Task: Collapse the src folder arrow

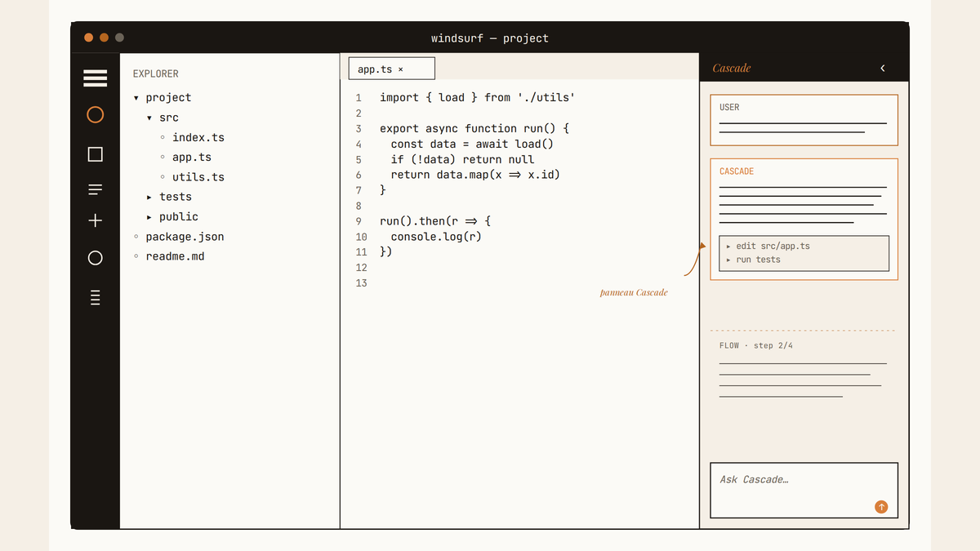Action: pos(149,118)
